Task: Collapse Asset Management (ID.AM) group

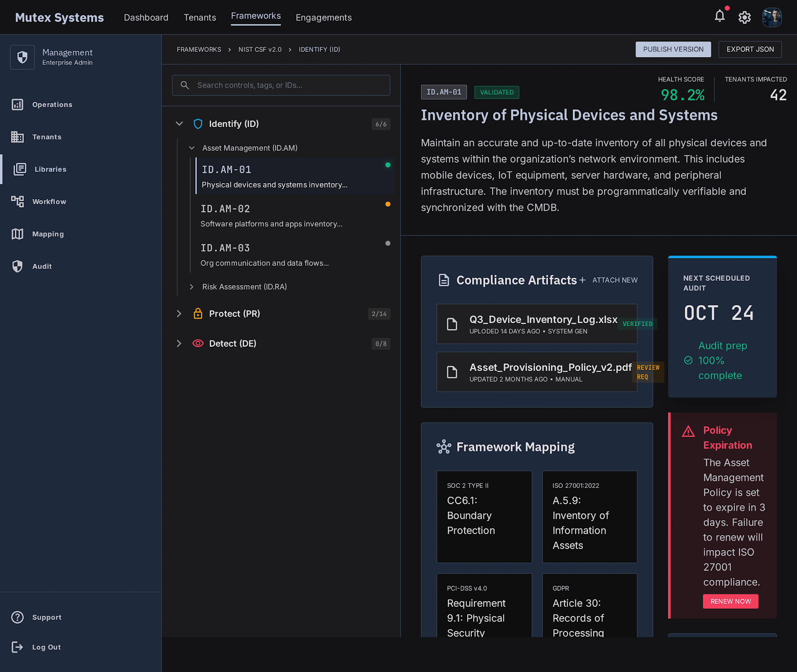Action: (x=192, y=148)
